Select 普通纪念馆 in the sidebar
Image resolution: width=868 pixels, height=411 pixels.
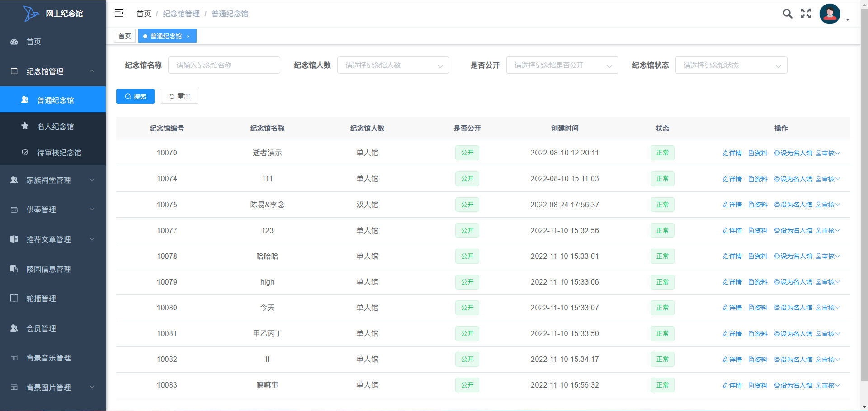(53, 100)
